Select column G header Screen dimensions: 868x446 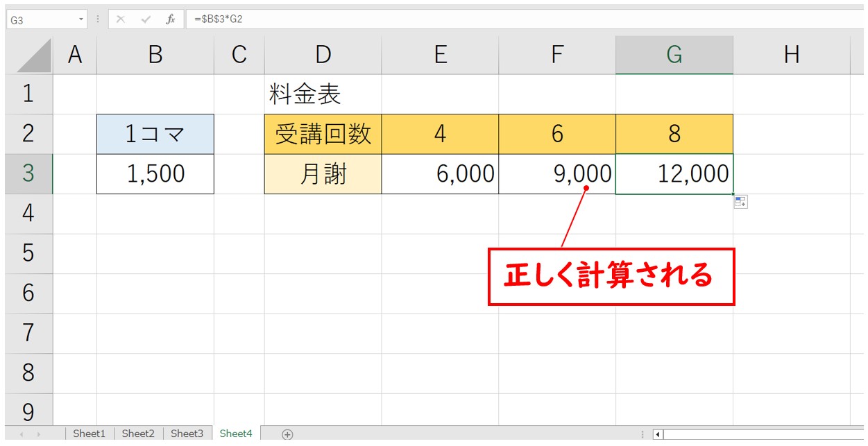coord(674,55)
